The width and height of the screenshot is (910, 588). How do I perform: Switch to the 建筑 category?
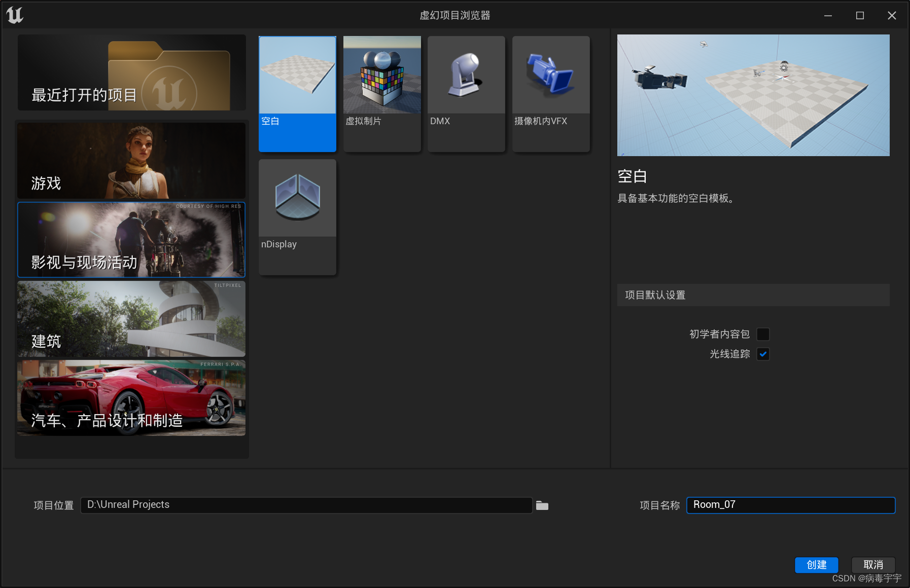coord(131,319)
